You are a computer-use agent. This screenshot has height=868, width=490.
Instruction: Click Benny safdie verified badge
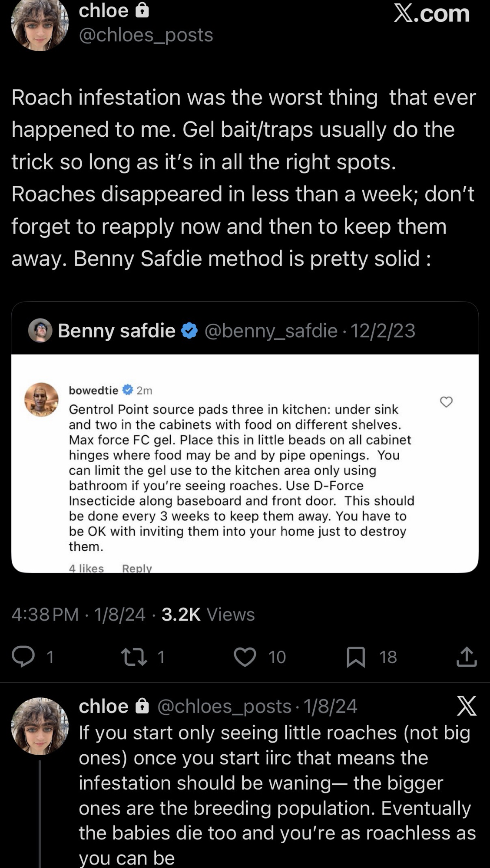pyautogui.click(x=189, y=331)
